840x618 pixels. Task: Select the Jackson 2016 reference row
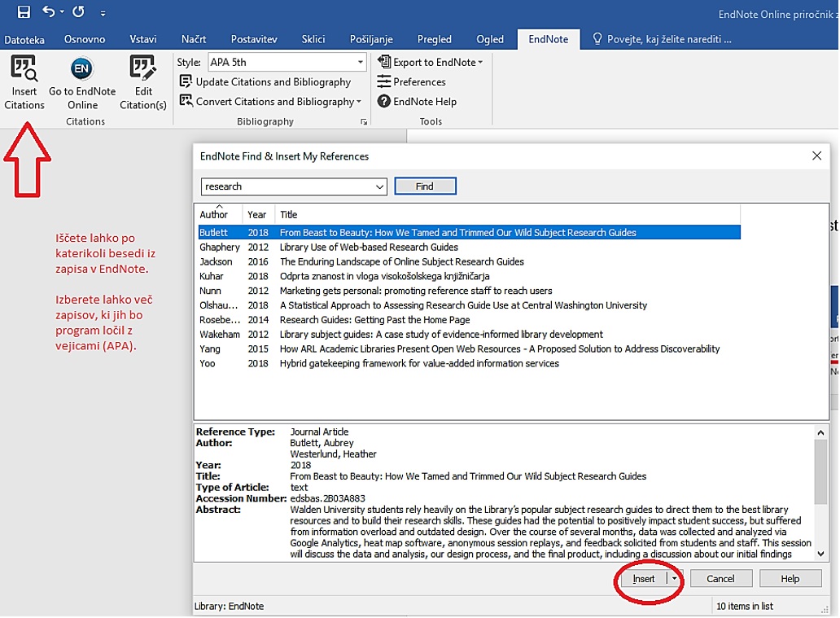[x=469, y=261]
